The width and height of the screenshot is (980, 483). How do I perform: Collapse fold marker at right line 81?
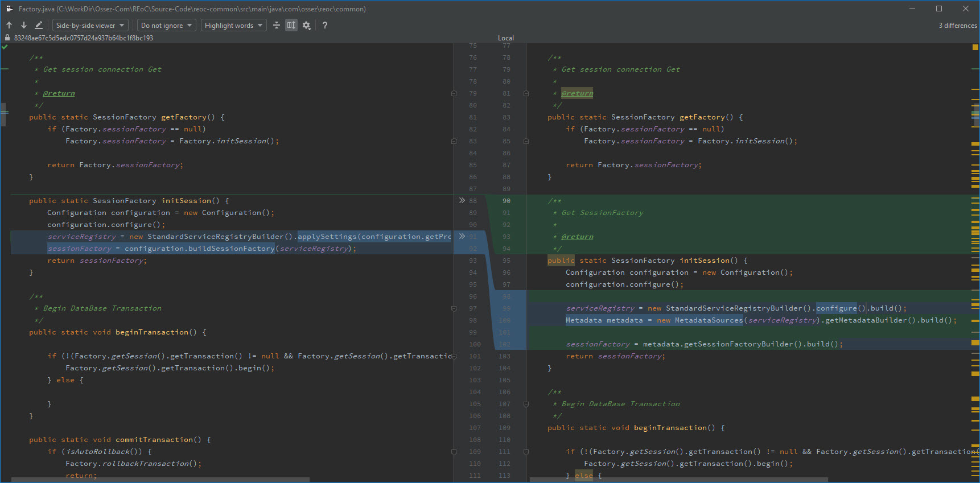pos(526,93)
